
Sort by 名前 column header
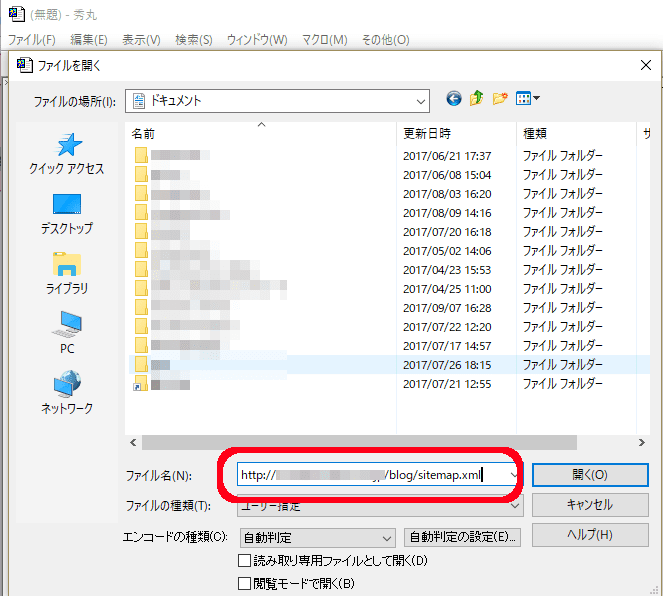tap(260, 134)
